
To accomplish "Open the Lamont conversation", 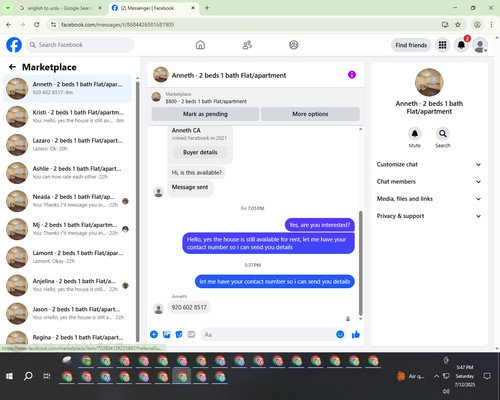I will tap(67, 257).
